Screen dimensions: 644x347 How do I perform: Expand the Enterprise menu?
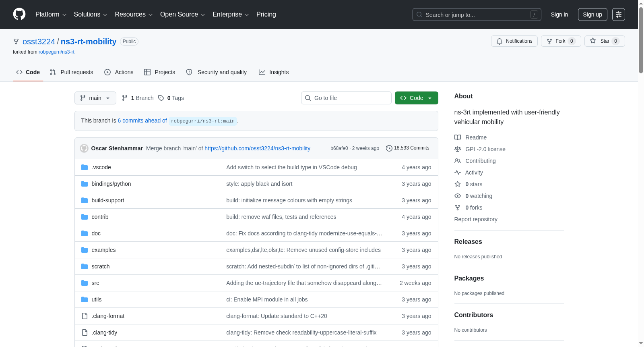click(x=231, y=15)
